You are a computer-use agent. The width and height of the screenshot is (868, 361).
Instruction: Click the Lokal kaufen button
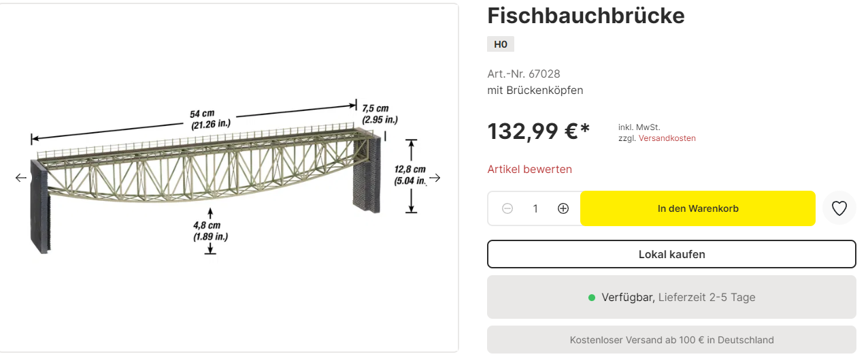(x=671, y=254)
